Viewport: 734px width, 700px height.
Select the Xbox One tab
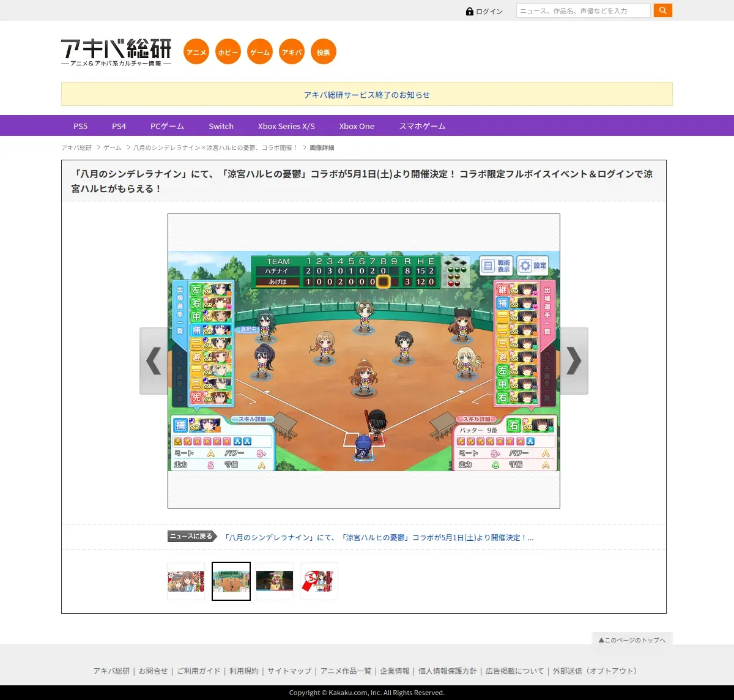click(x=357, y=126)
